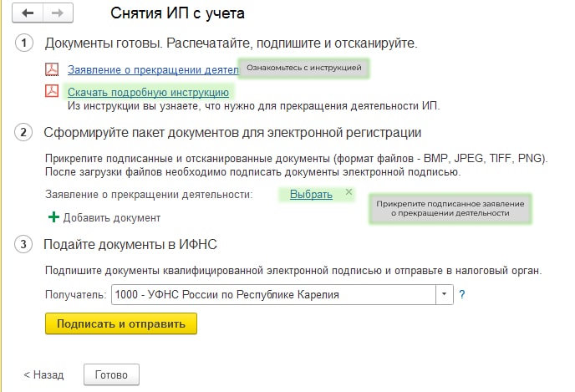This screenshot has height=392, width=575.
Task: Click the green plus icon to add document
Action: coord(53,217)
